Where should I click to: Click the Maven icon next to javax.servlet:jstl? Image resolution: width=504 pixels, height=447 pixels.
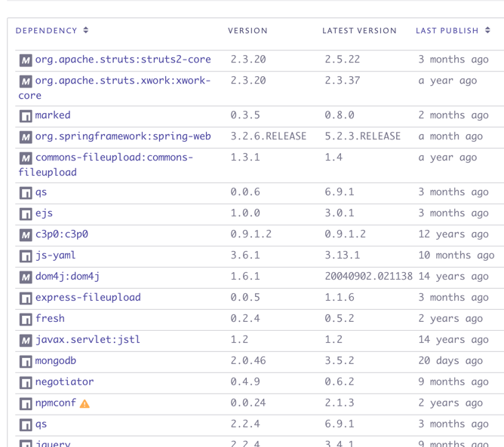tap(26, 341)
